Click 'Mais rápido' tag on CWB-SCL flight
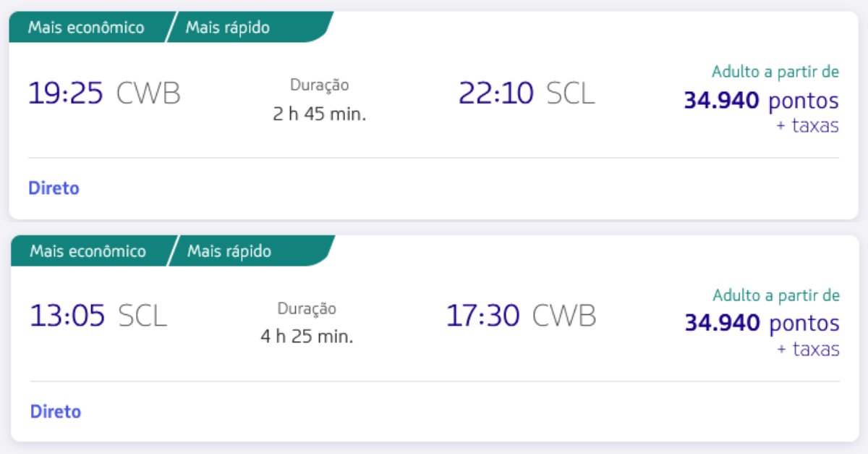The height and width of the screenshot is (454, 868). [x=228, y=28]
